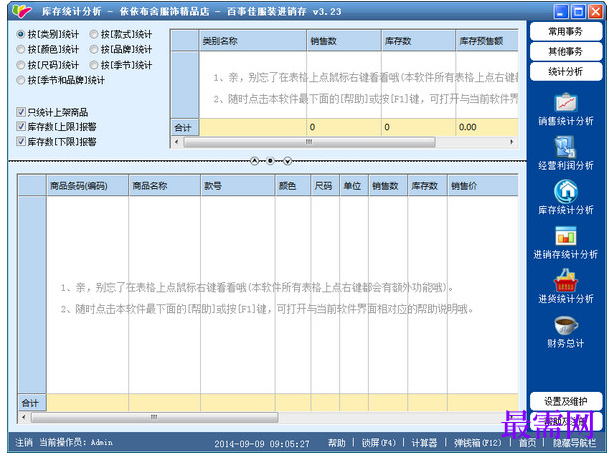
Task: Click 款号 column header
Action: (x=238, y=186)
